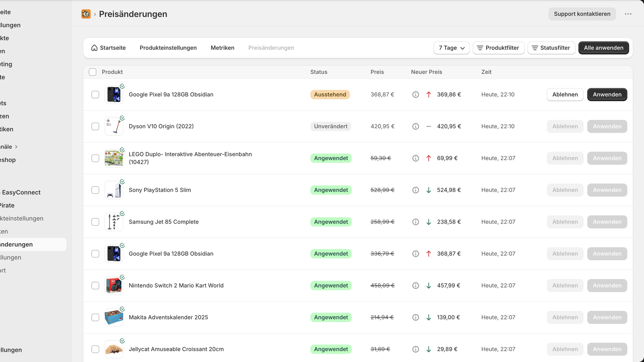Apply pending Google Pixel 9a price change
The width and height of the screenshot is (644, 362).
tap(607, 95)
